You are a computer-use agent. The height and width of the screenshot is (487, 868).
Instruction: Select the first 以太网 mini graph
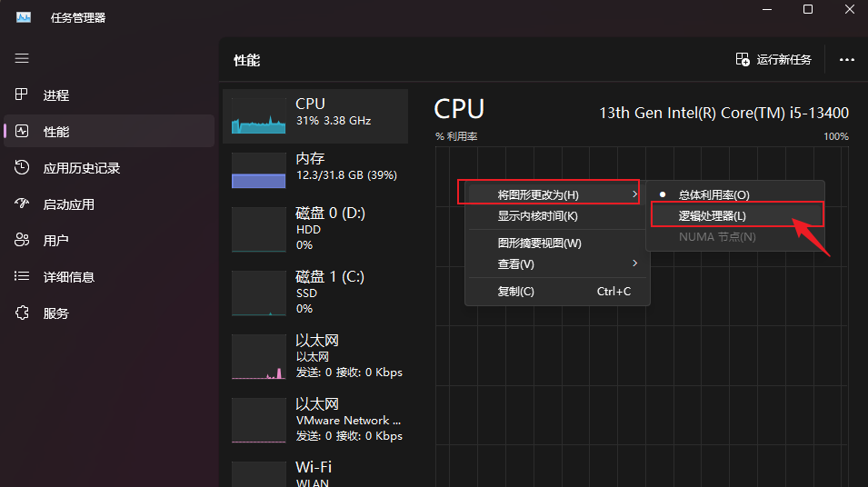tap(258, 357)
